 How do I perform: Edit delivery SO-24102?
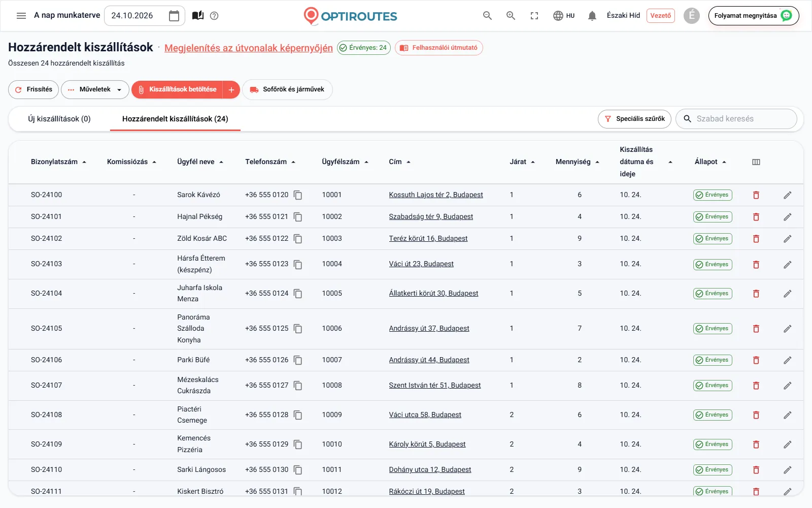click(x=788, y=239)
